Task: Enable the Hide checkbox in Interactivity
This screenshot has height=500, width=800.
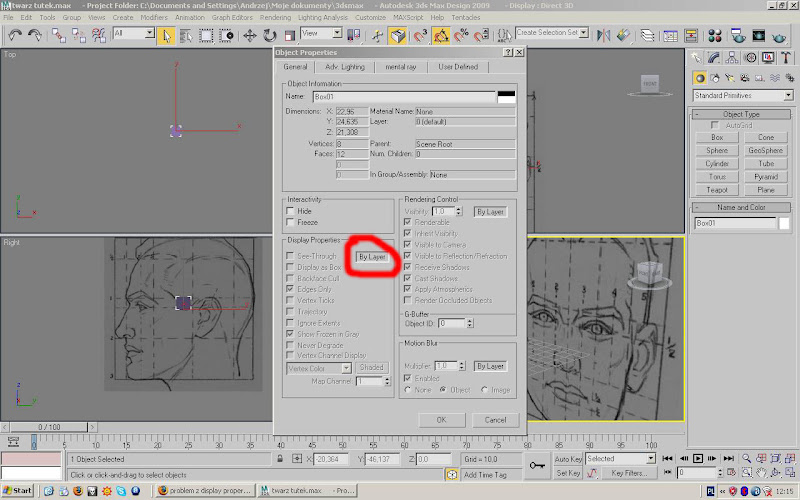Action: click(291, 211)
